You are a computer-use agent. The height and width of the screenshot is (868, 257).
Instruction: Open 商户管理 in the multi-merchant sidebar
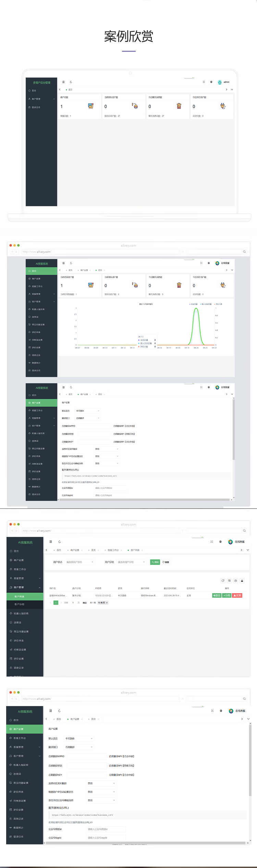(36, 99)
